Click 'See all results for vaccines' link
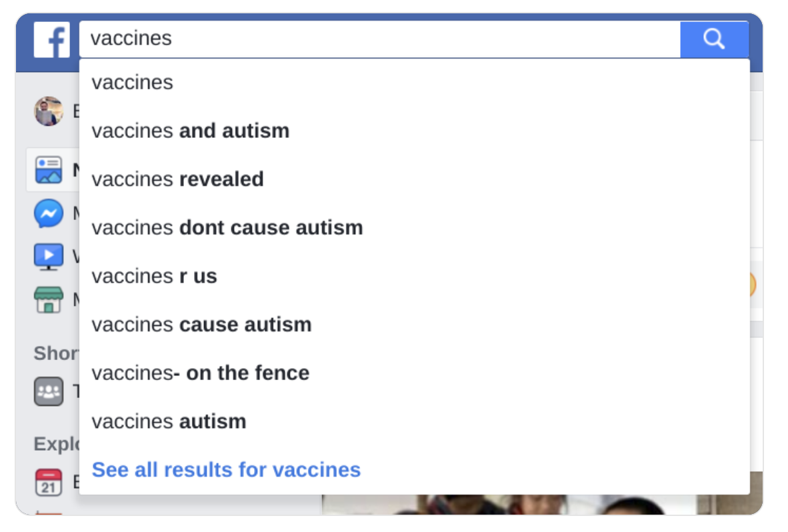 click(226, 469)
